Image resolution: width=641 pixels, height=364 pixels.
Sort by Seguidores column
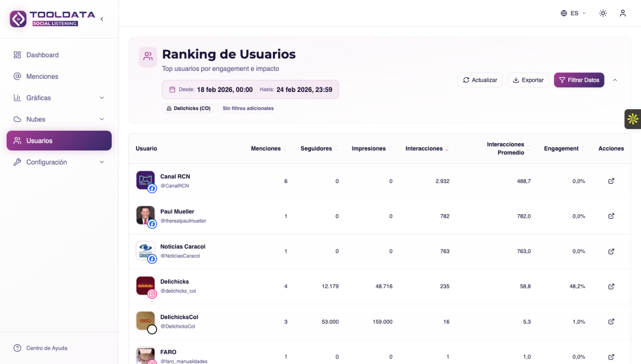tap(319, 149)
